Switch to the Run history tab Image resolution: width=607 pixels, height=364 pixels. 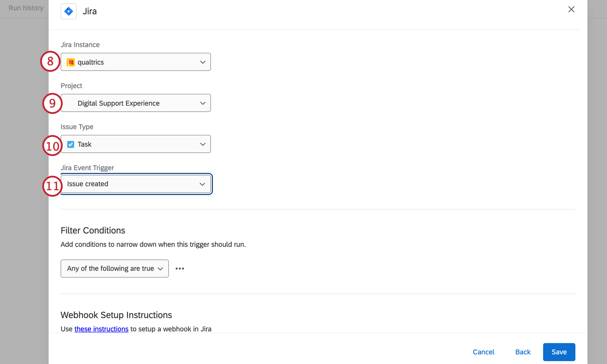(25, 8)
